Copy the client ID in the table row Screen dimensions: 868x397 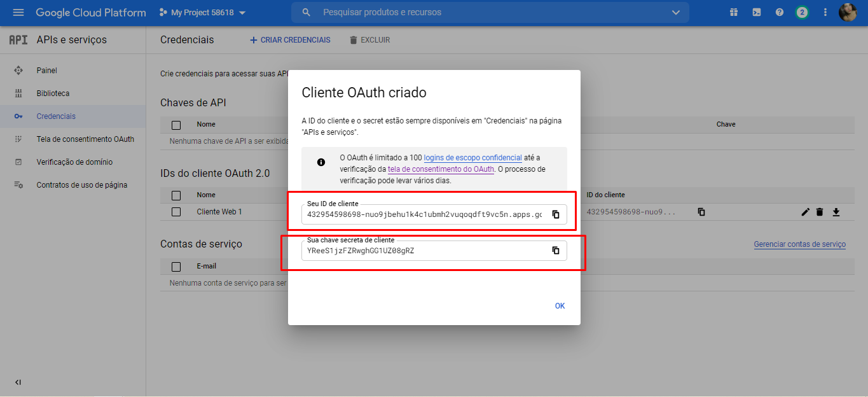[701, 212]
